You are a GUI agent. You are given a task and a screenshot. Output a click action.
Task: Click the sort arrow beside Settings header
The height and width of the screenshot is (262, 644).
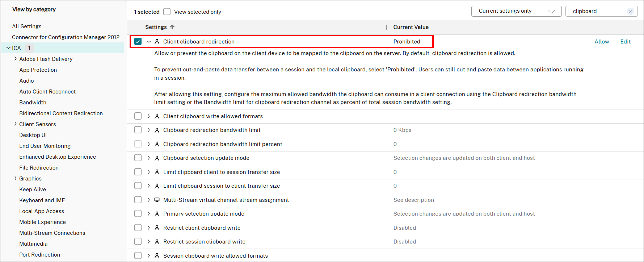coord(172,27)
